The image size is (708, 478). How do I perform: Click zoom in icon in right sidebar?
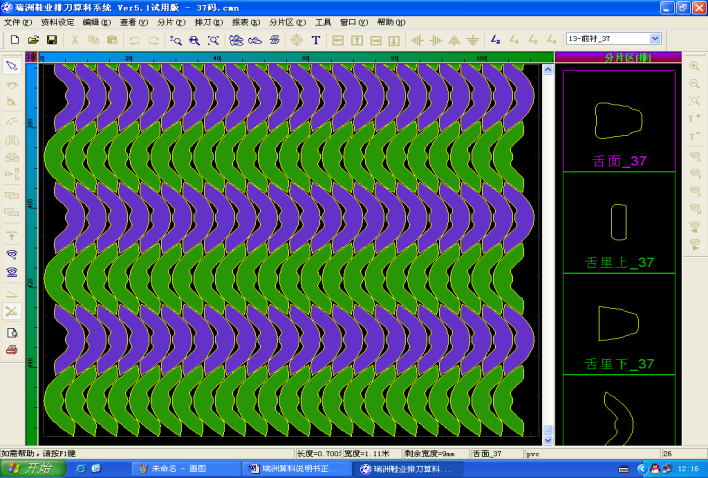pyautogui.click(x=694, y=66)
